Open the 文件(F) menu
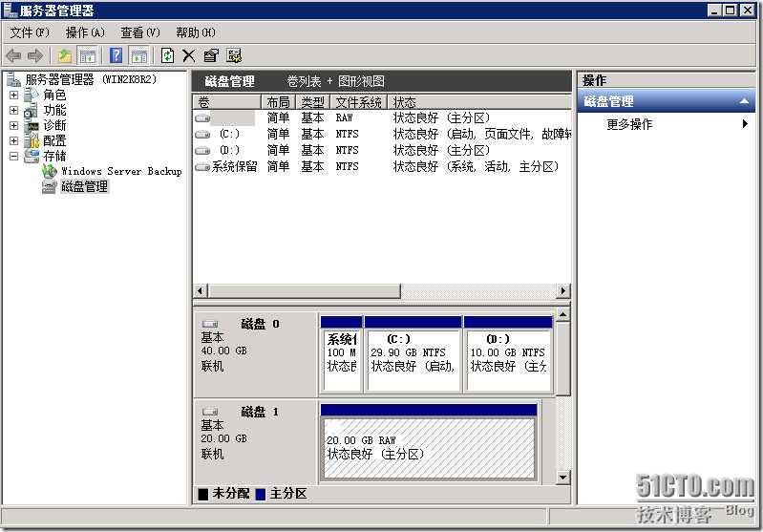 [x=30, y=32]
